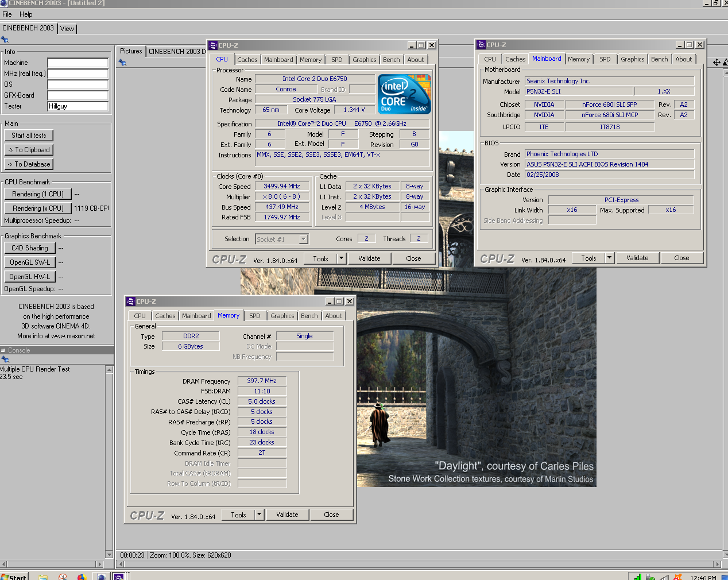Click the MHz (real freq.) input field
The width and height of the screenshot is (728, 580).
pos(78,74)
